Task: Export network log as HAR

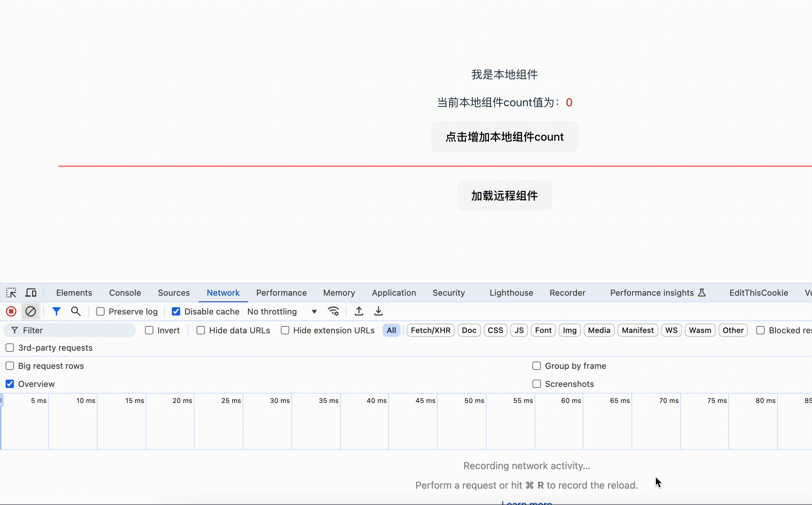Action: pos(378,311)
